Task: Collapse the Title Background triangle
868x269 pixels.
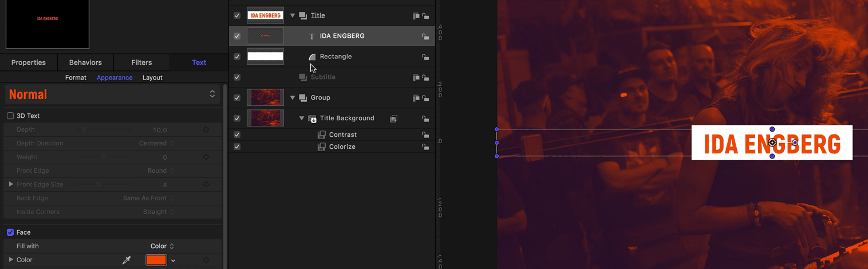Action: [302, 118]
